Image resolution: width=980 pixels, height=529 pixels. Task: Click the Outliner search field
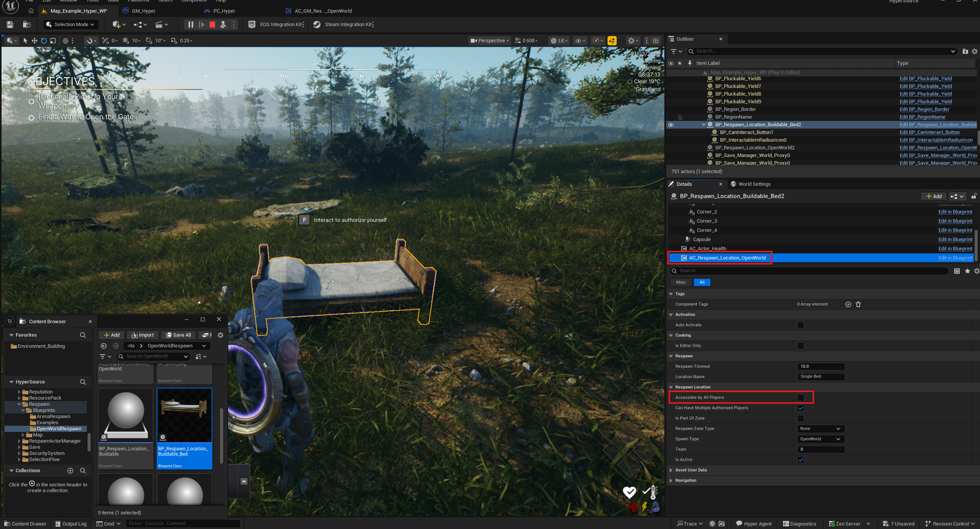coord(821,52)
